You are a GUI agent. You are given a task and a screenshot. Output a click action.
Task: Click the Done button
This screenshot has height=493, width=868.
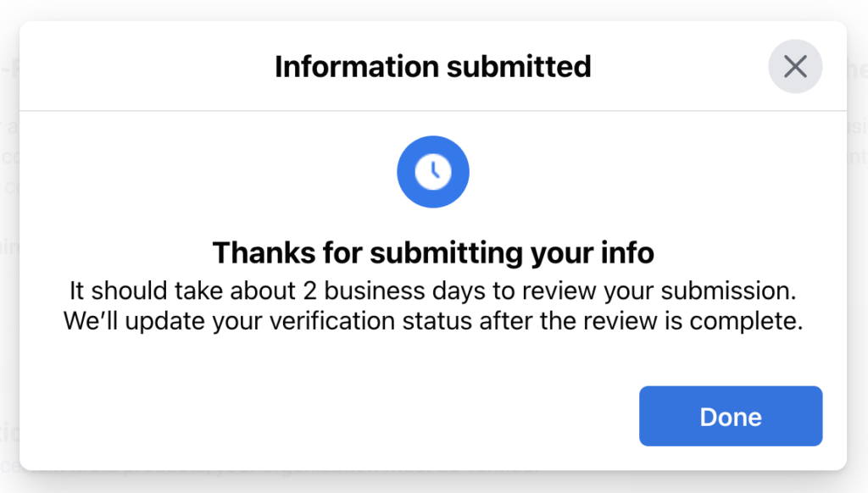click(730, 416)
